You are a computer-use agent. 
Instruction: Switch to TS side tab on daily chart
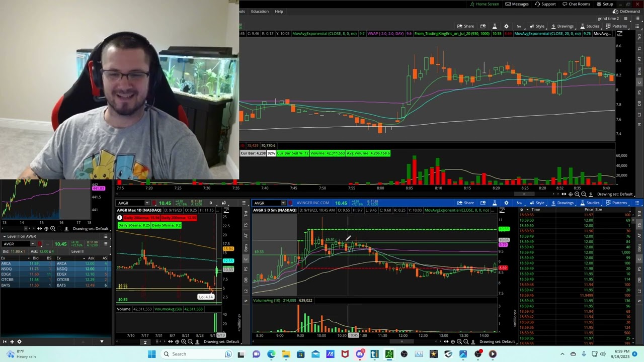tap(246, 224)
